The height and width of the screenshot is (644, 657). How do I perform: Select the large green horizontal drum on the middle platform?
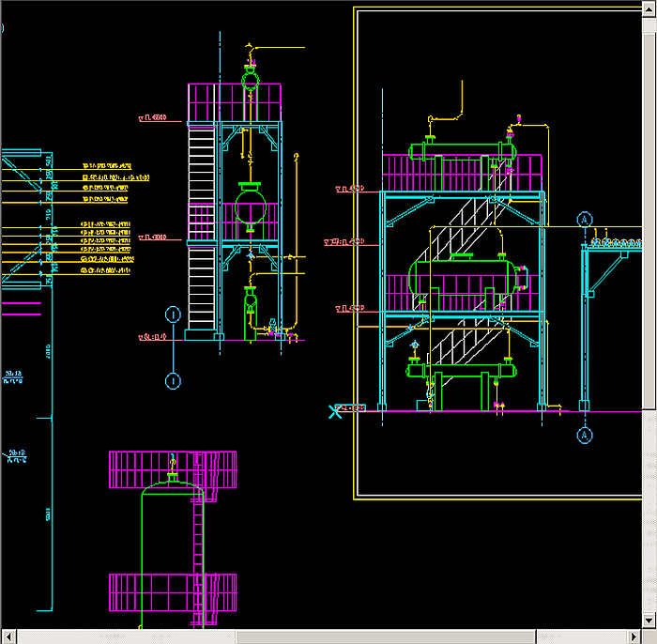(460, 277)
